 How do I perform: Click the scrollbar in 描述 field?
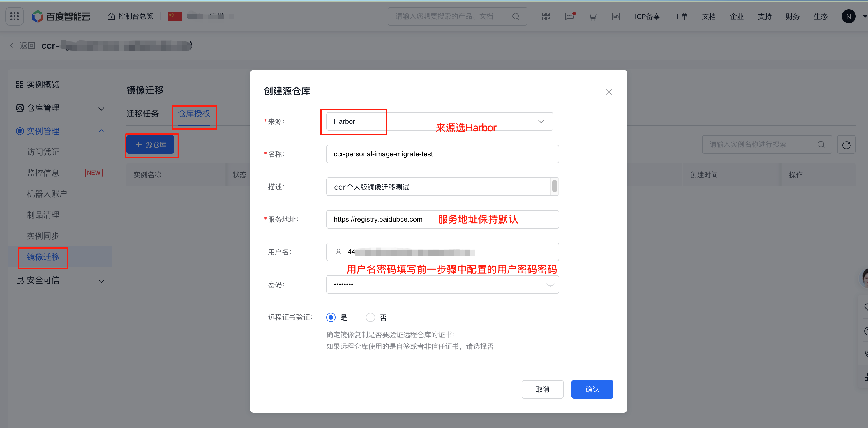coord(554,186)
